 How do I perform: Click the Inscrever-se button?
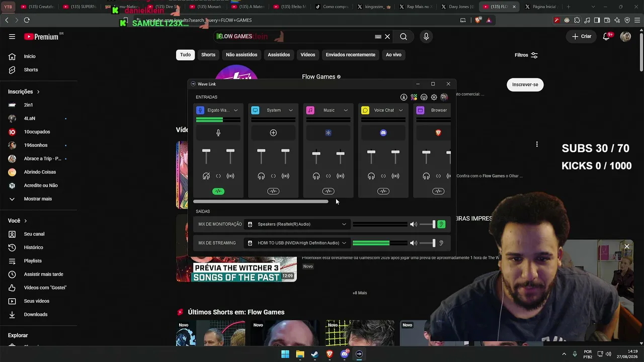(525, 84)
